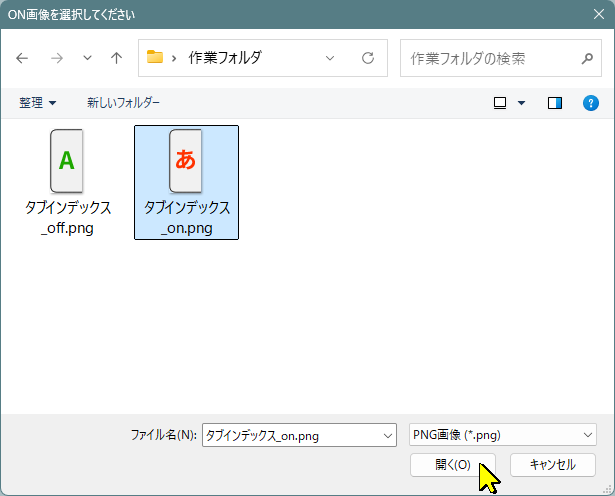Click the キャンセル button
The width and height of the screenshot is (615, 496).
click(553, 465)
